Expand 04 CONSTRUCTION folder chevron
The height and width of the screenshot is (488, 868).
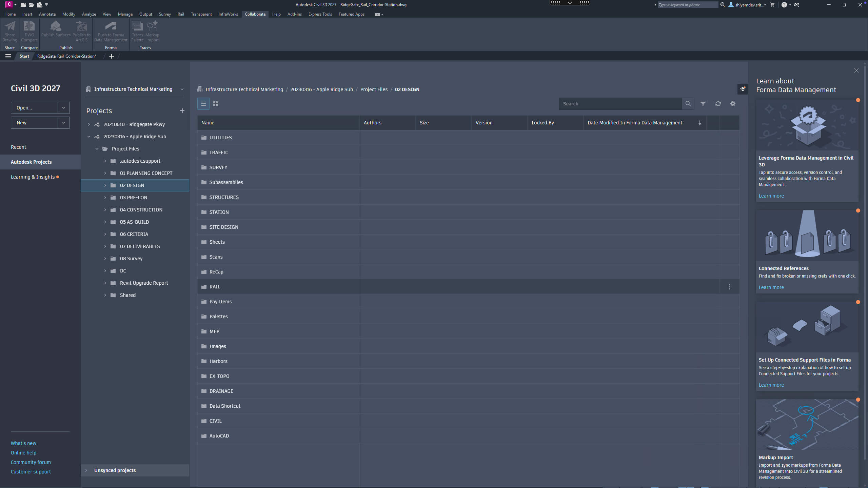105,210
